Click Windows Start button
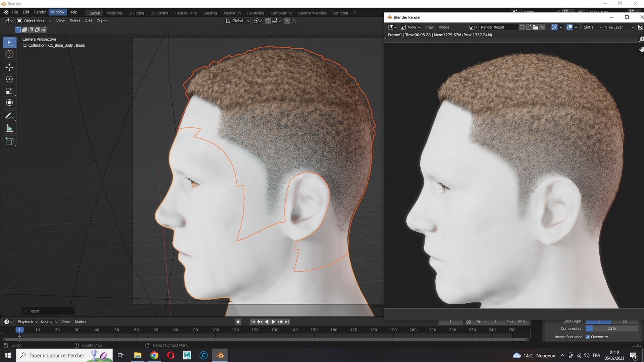 point(8,355)
